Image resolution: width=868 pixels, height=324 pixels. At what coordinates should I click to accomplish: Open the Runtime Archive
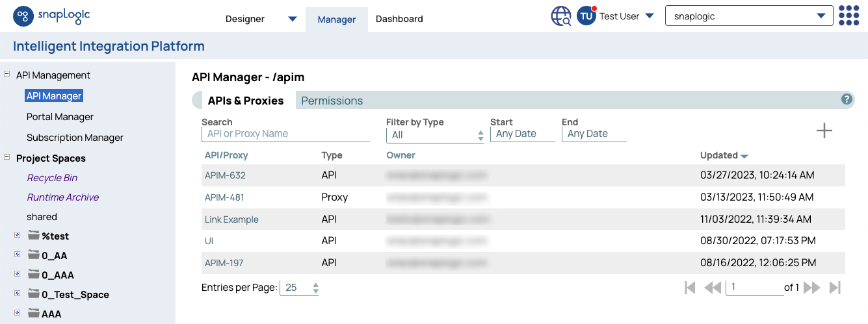coord(63,197)
